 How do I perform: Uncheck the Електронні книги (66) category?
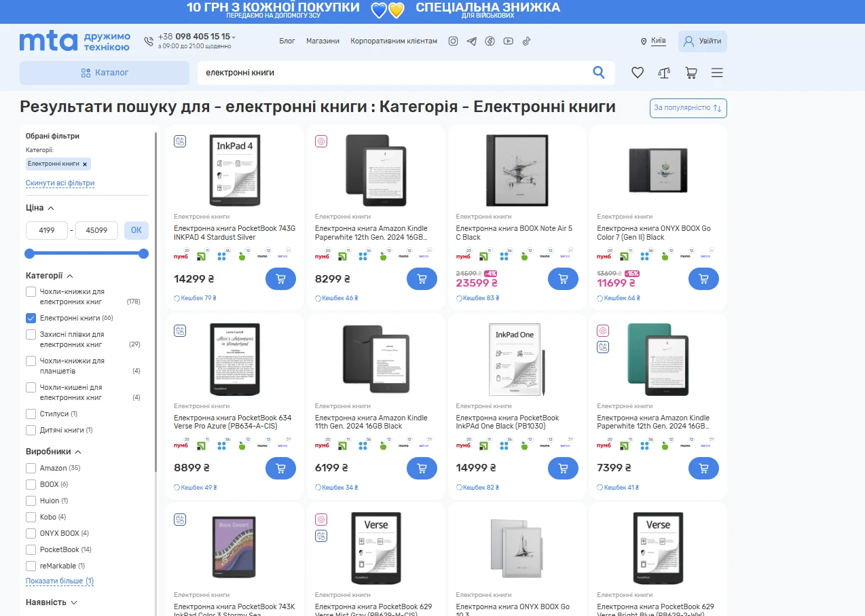pyautogui.click(x=31, y=318)
